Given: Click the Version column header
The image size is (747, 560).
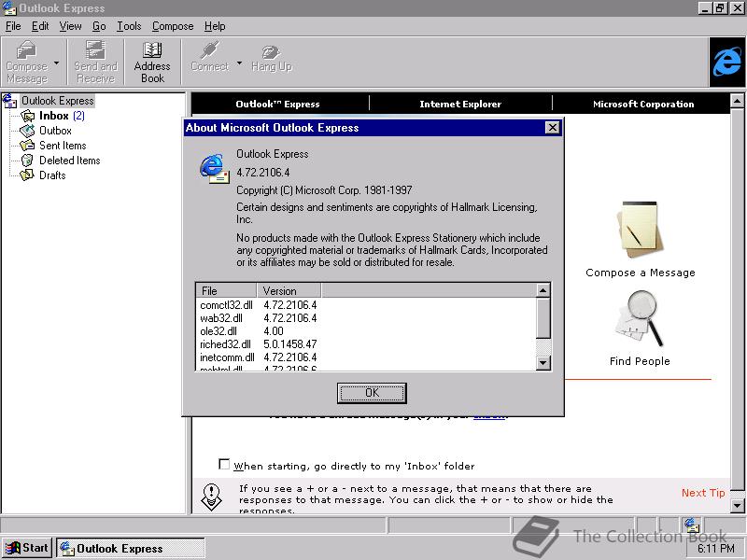Looking at the screenshot, I should pyautogui.click(x=289, y=291).
